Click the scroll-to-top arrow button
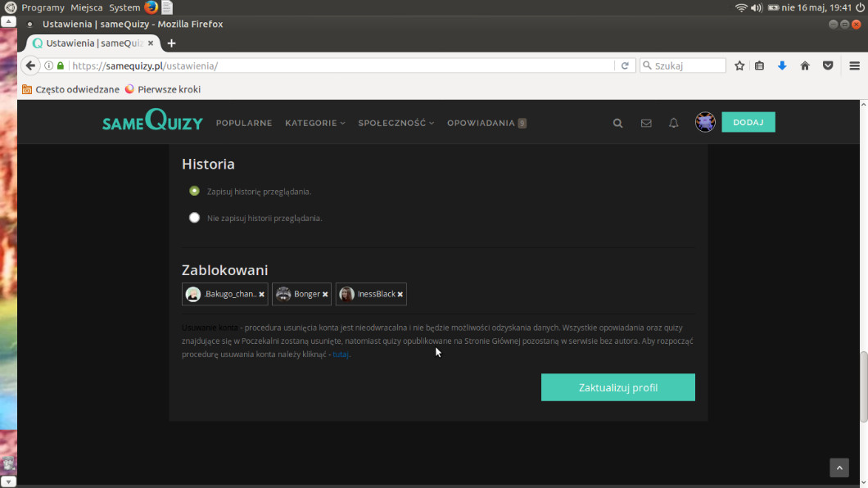This screenshot has width=868, height=488. click(839, 467)
